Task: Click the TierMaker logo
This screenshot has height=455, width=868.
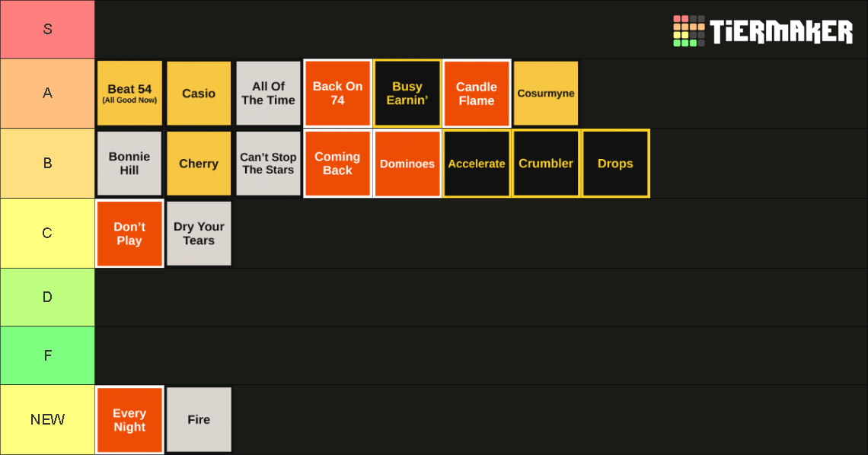Action: pos(762,31)
